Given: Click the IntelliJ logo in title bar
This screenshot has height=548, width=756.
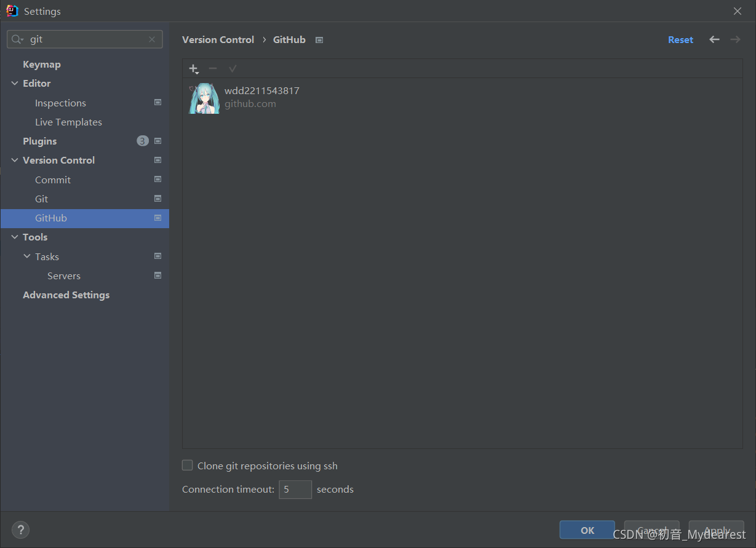Looking at the screenshot, I should click(x=12, y=11).
